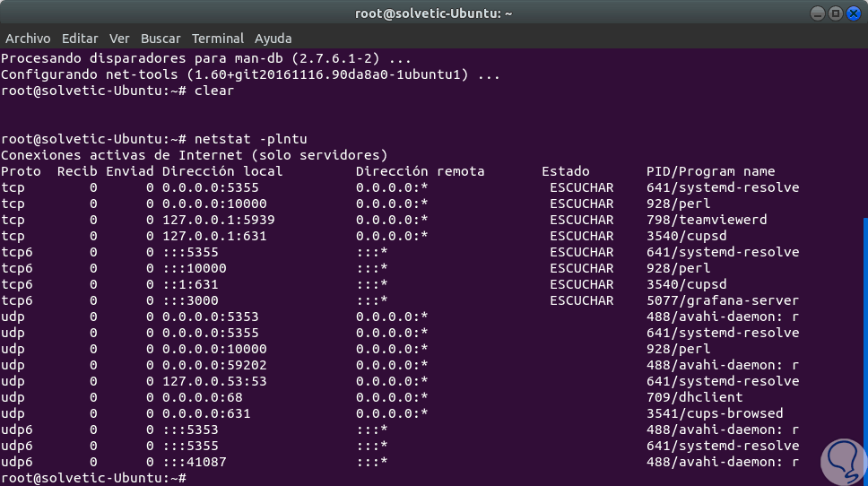Open the Editar menu
Viewport: 868px width, 486px height.
tap(80, 39)
